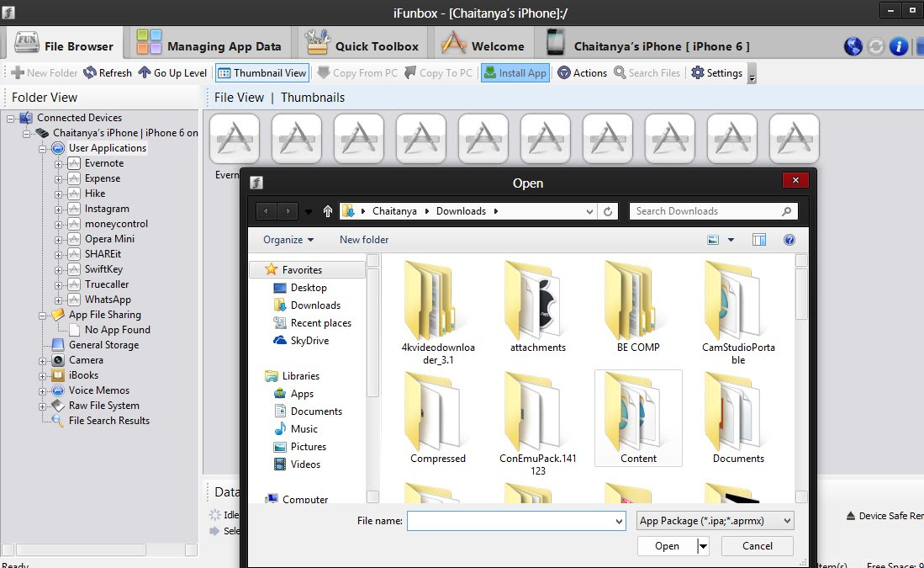Click the File name input field
Screen dimensions: 924x568
516,521
